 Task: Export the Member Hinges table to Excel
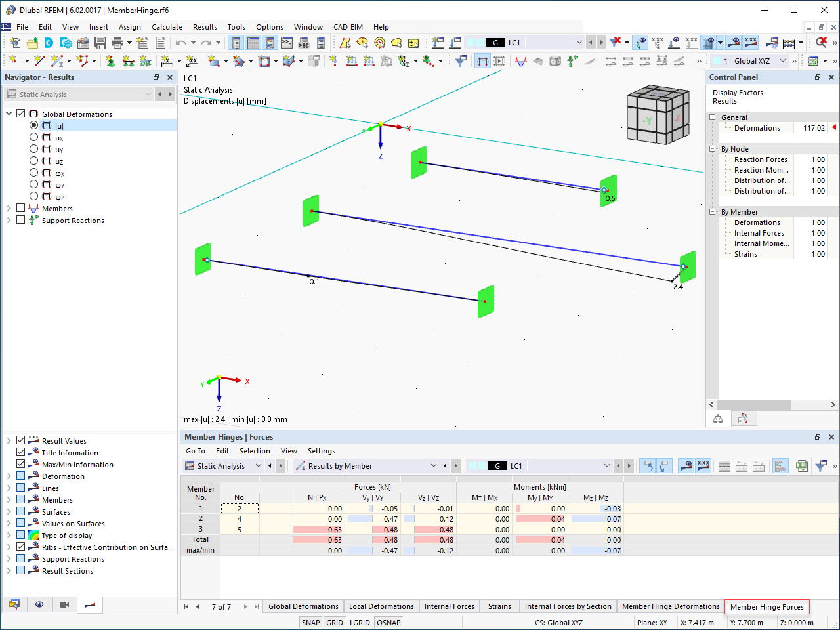[802, 467]
